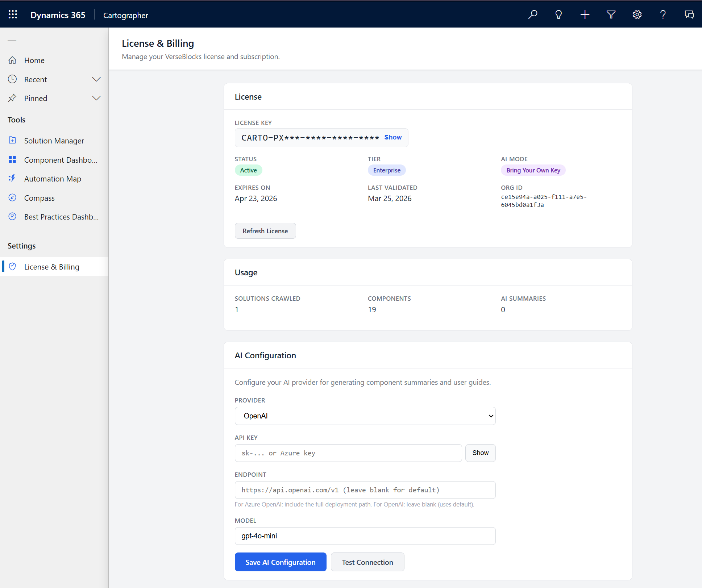Click the plus quick create icon
The height and width of the screenshot is (588, 702).
585,14
